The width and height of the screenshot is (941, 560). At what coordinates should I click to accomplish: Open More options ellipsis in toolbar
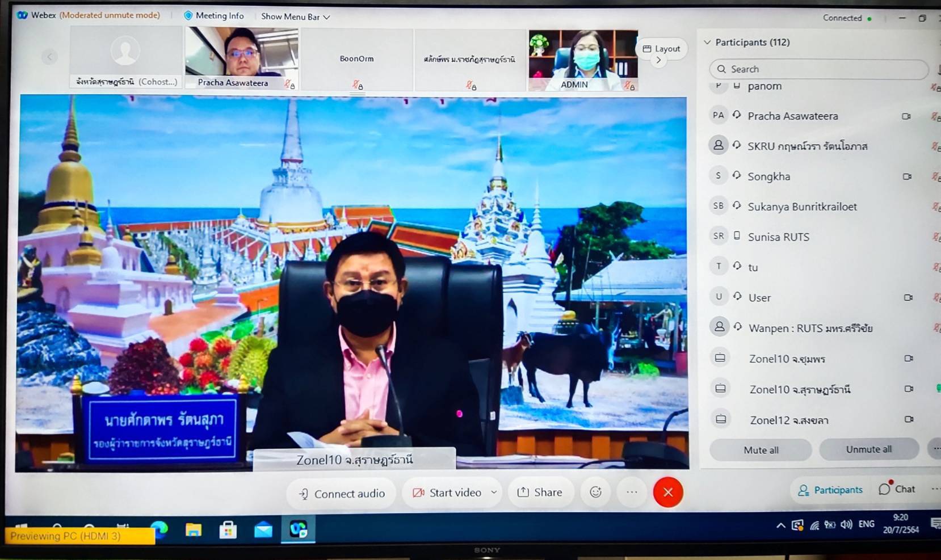coord(632,492)
